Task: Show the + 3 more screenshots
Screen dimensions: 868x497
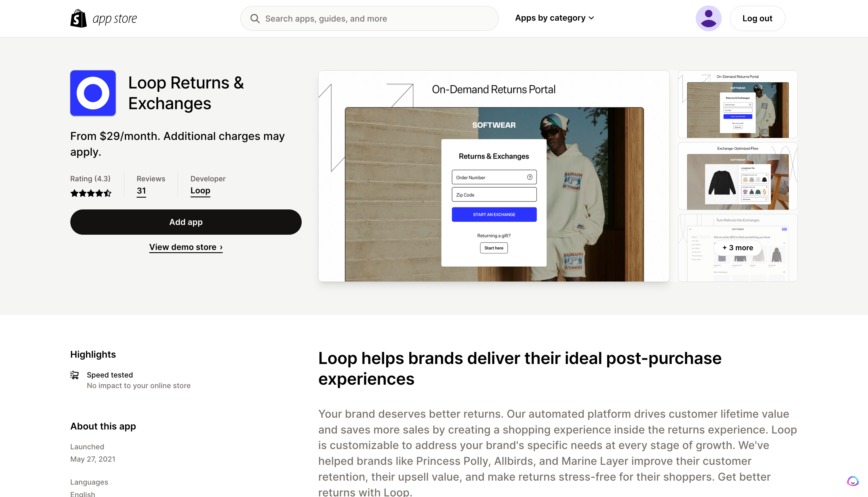Action: (x=737, y=248)
